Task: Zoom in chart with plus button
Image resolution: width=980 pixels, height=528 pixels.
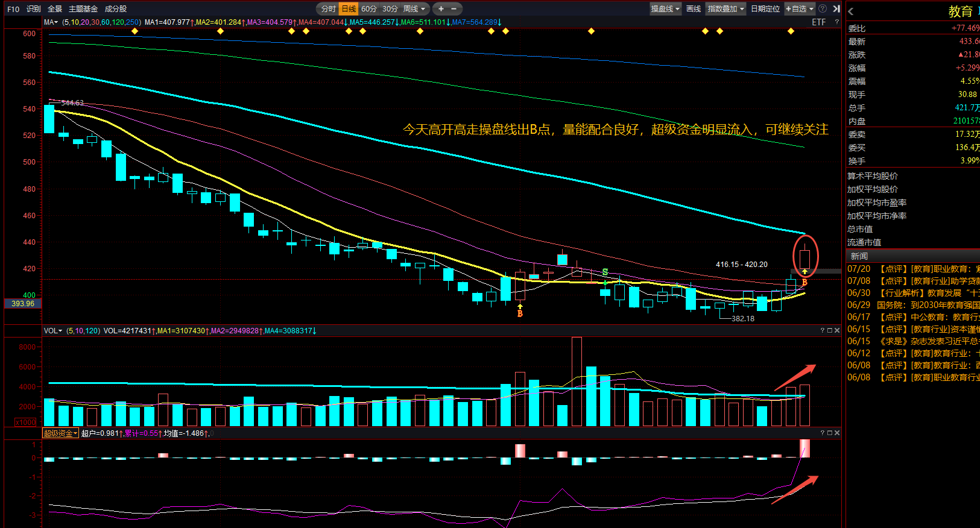Action: (441, 8)
